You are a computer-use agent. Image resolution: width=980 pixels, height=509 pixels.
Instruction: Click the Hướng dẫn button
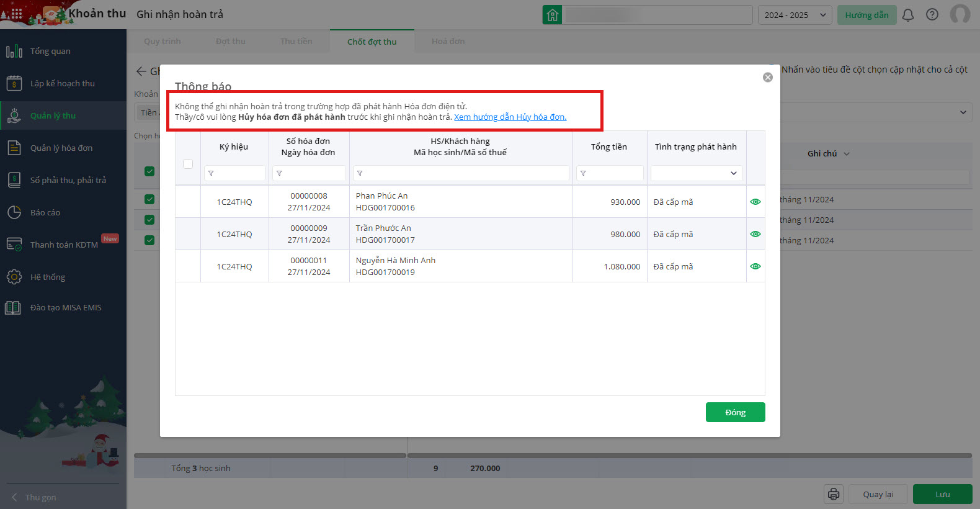tap(866, 15)
